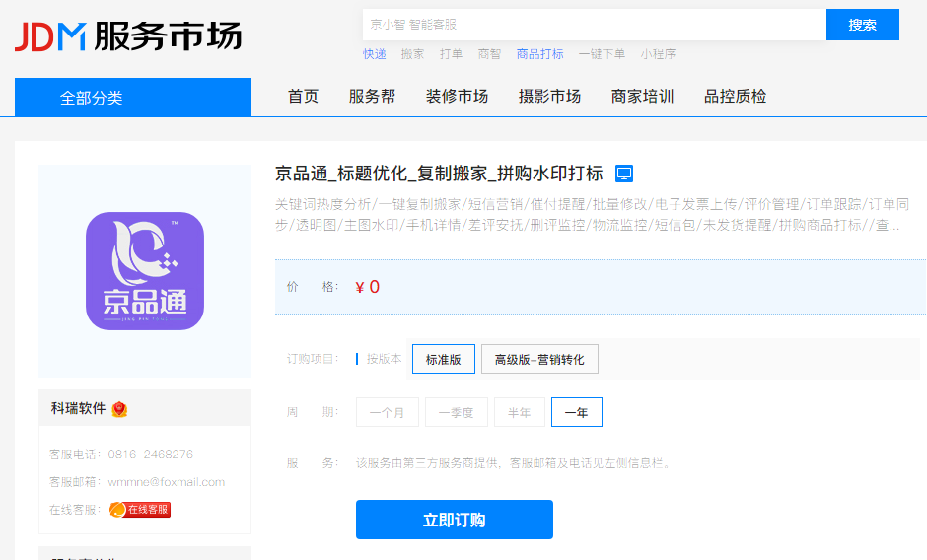Click the product title 京品通_标题优化_复制搬家_拼购水印打标
Image resolution: width=927 pixels, height=560 pixels.
(439, 174)
